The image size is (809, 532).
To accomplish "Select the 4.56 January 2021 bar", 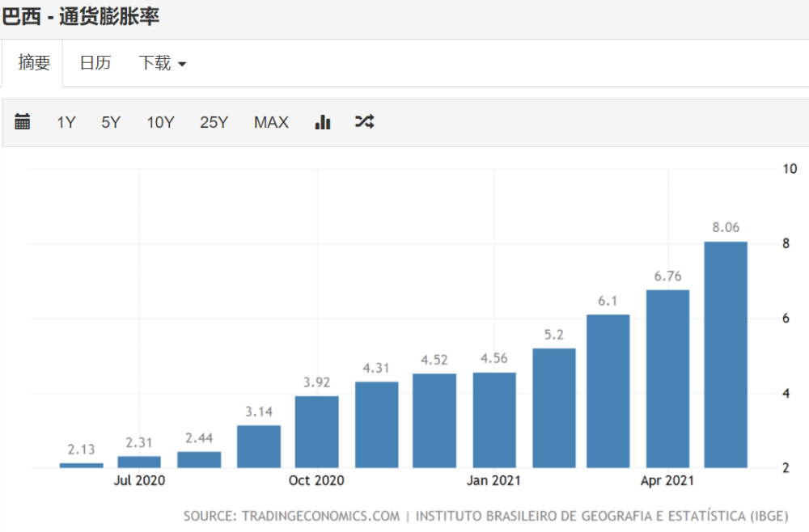I will pos(494,420).
